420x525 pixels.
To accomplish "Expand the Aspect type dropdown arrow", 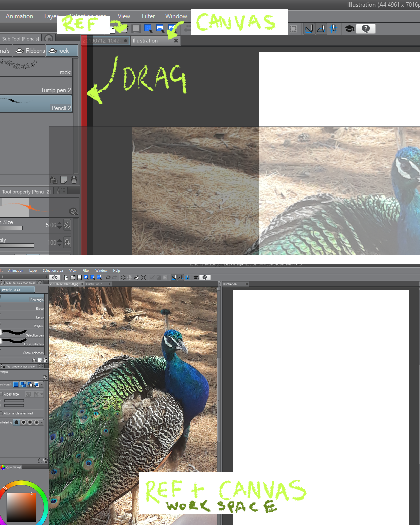I will pos(41,394).
